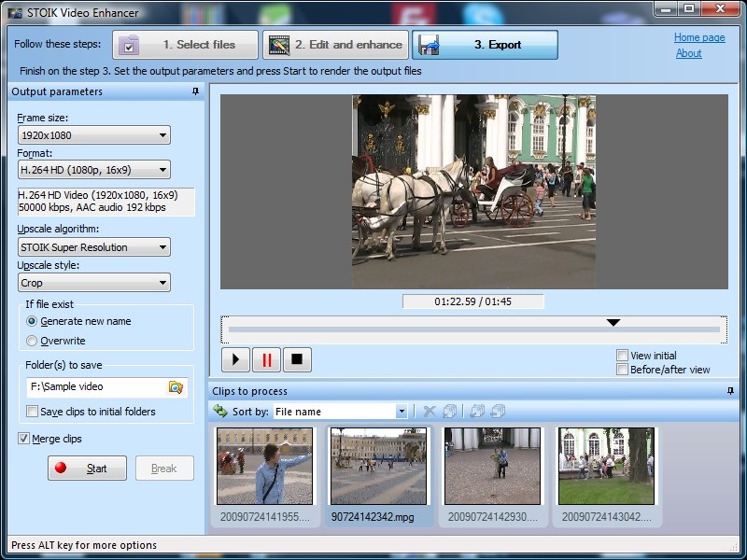Open the About link
Screen dimensions: 747x560
[x=688, y=53]
